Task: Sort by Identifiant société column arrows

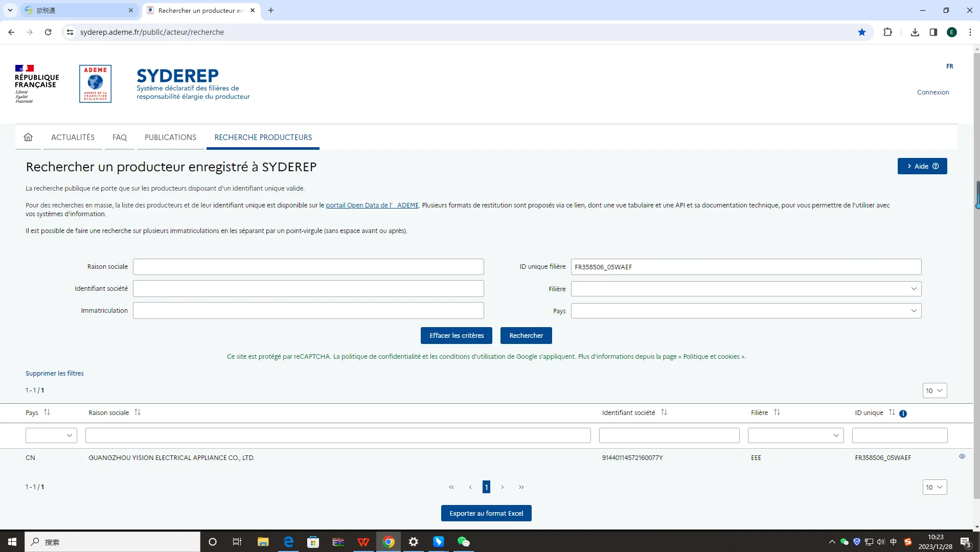Action: point(664,412)
